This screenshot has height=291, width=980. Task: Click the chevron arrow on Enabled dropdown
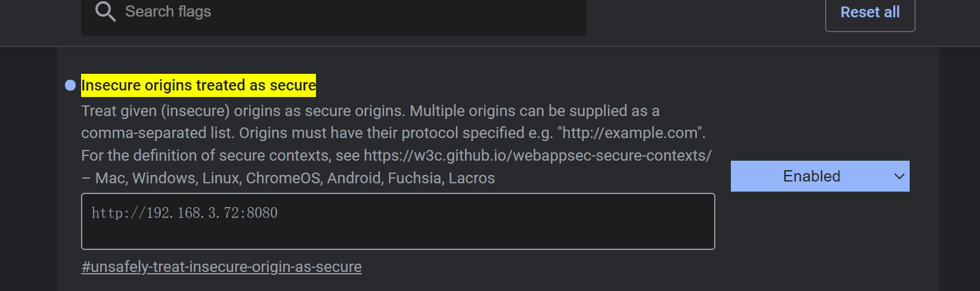tap(900, 176)
